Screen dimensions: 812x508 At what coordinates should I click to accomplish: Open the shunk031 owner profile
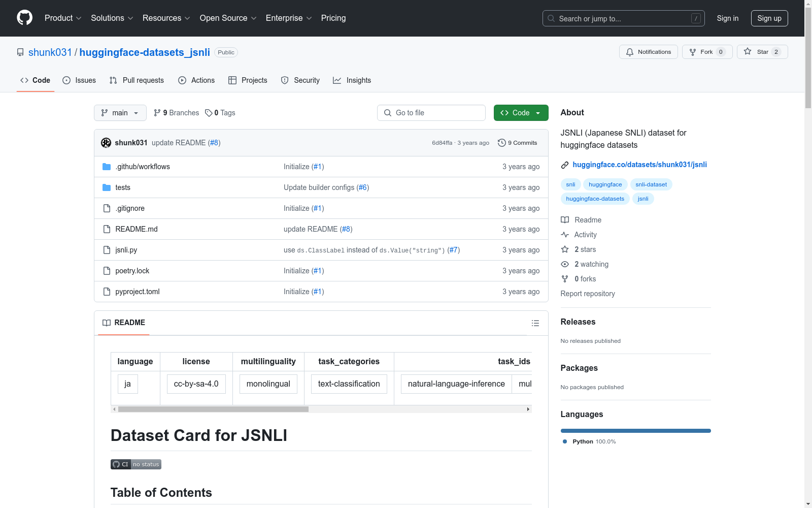50,52
